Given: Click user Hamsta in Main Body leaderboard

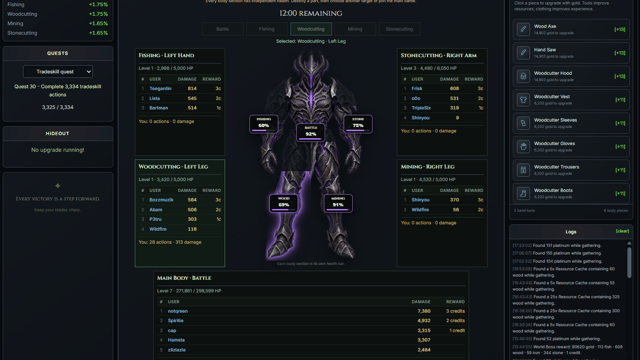Looking at the screenshot, I should coord(176,340).
